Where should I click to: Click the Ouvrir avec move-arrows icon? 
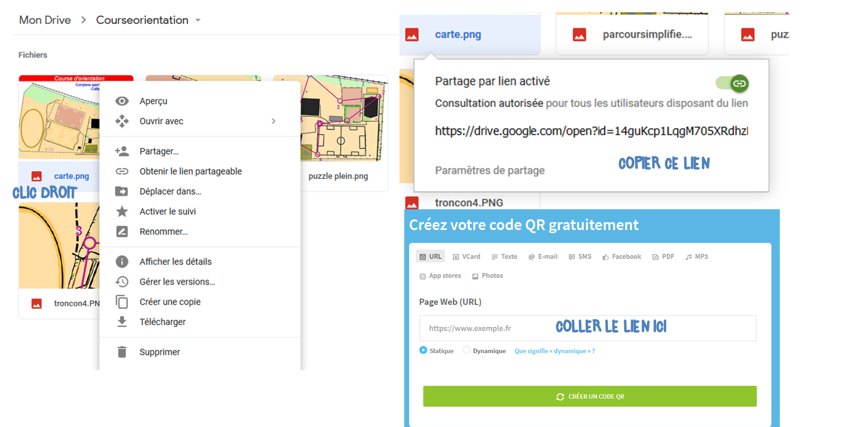pyautogui.click(x=122, y=121)
